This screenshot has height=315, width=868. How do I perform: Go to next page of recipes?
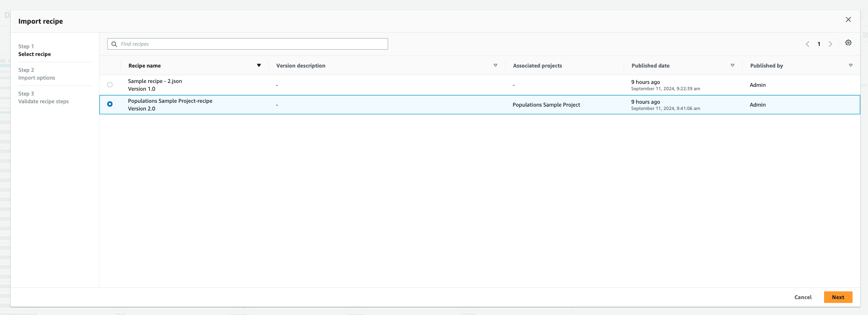pyautogui.click(x=830, y=44)
